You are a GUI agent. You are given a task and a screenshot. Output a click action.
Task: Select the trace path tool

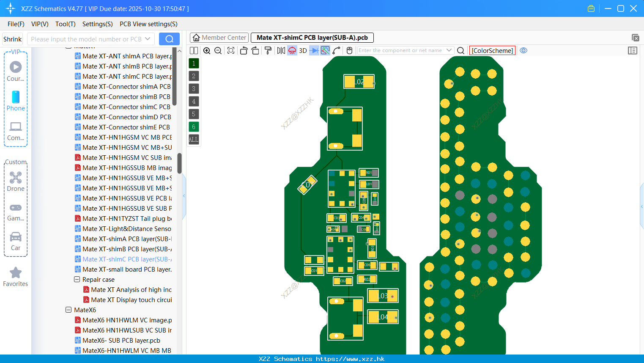point(336,50)
